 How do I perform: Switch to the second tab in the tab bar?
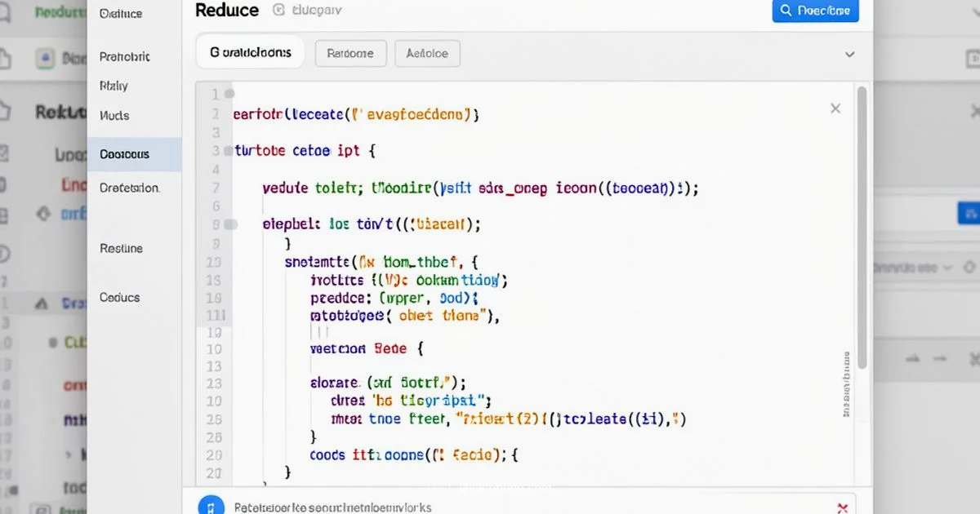point(350,53)
